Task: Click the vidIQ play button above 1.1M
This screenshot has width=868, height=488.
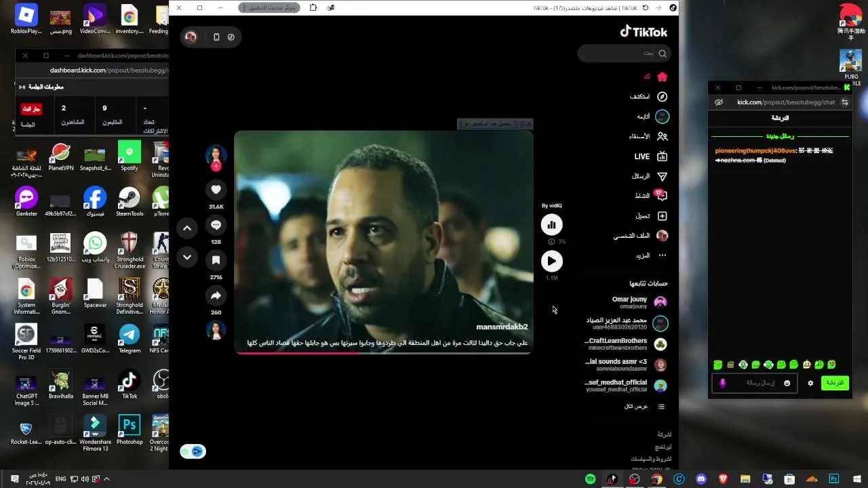Action: pyautogui.click(x=551, y=261)
